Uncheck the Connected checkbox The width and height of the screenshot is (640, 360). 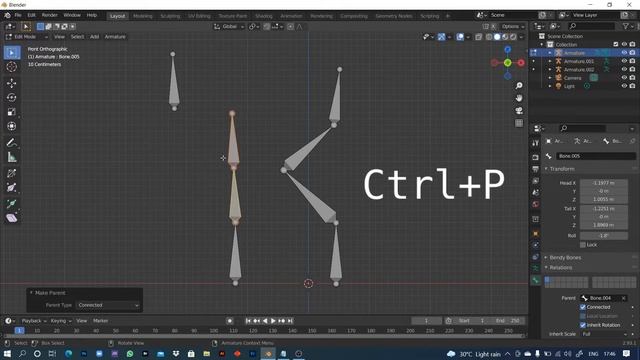pos(582,307)
